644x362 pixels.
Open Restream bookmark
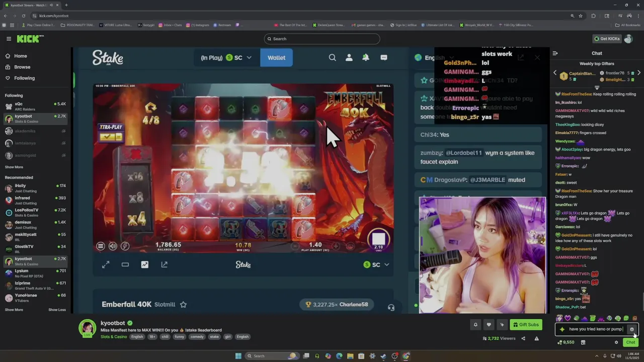click(222, 25)
